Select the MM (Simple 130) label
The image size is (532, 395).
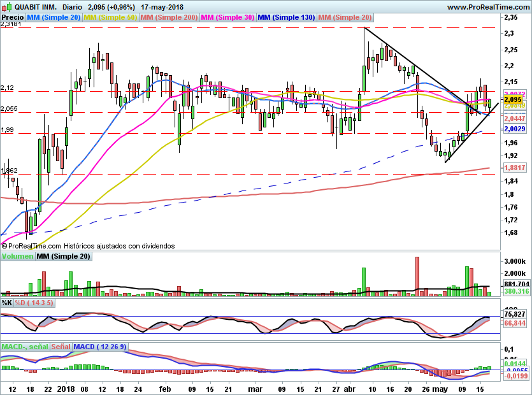click(286, 17)
